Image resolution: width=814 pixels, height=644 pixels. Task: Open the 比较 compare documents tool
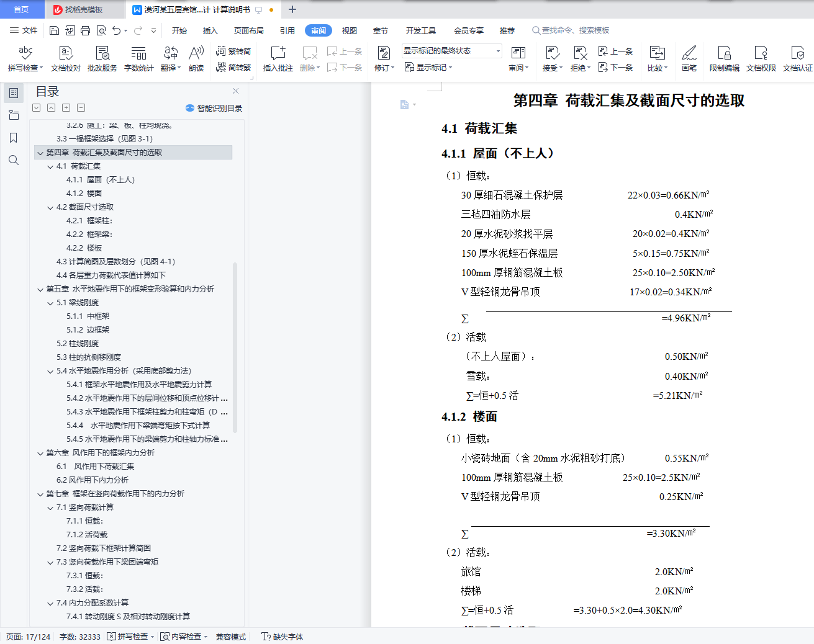pos(658,59)
